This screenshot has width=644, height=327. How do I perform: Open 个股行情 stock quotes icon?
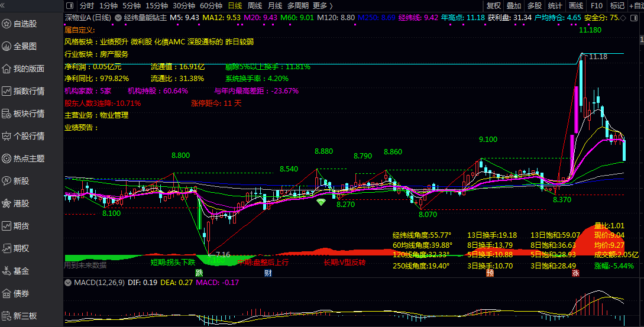tap(7, 136)
